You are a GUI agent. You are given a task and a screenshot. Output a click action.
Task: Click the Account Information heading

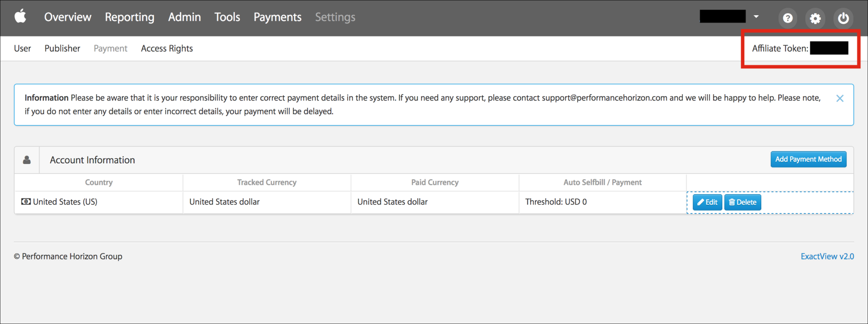click(x=92, y=160)
